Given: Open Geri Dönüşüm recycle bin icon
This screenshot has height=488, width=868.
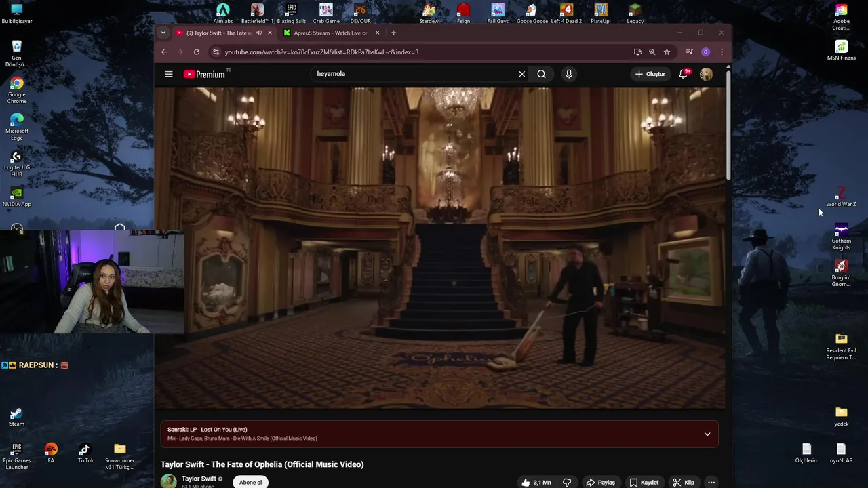Looking at the screenshot, I should 17,54.
